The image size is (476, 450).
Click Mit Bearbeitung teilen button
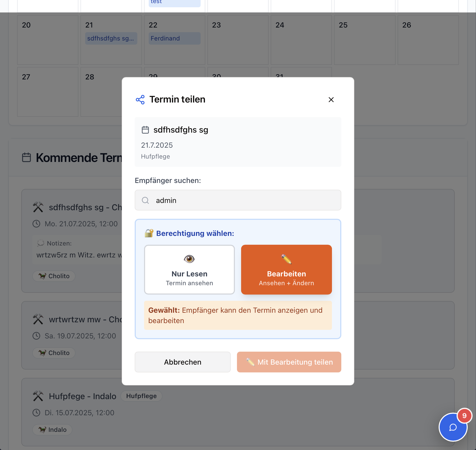pyautogui.click(x=289, y=362)
